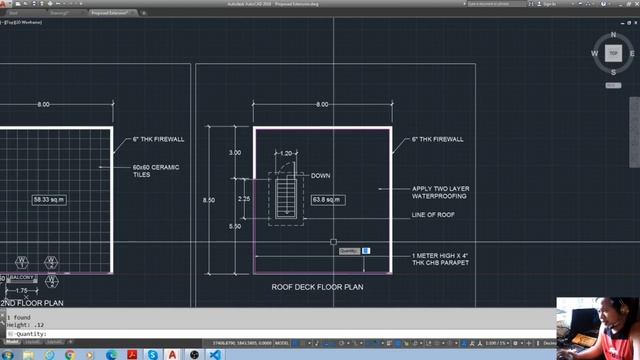
Task: Rotate view to North on ViewCube compass
Action: pyautogui.click(x=613, y=35)
